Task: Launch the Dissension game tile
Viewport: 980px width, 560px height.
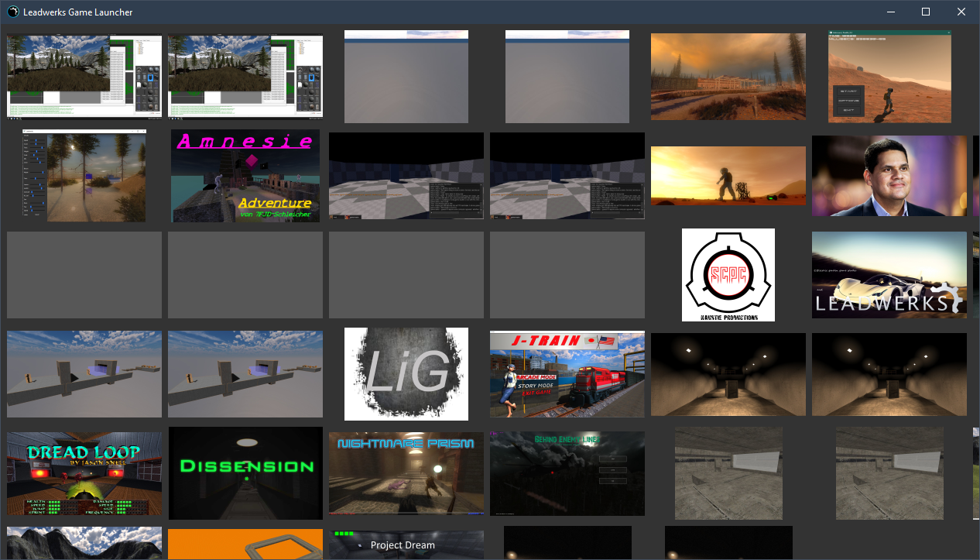Action: (x=245, y=473)
